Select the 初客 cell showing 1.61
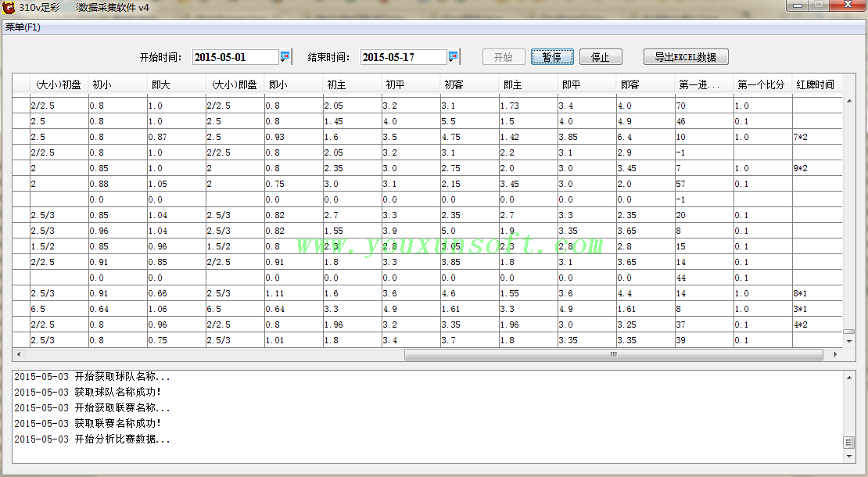This screenshot has height=477, width=868. [470, 309]
